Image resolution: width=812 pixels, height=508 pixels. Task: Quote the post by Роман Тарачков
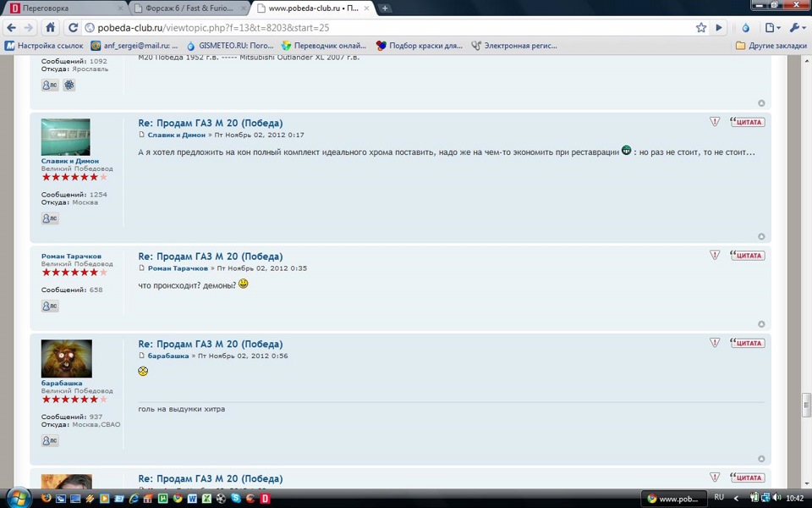point(747,256)
